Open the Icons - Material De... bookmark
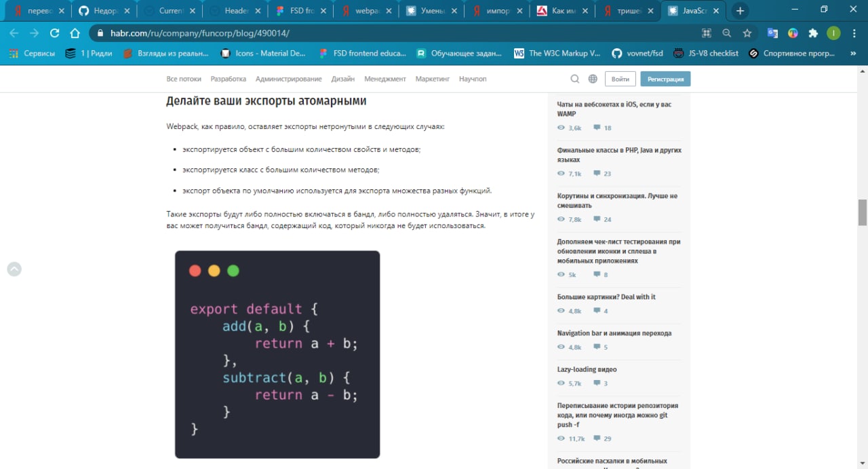 pyautogui.click(x=263, y=53)
